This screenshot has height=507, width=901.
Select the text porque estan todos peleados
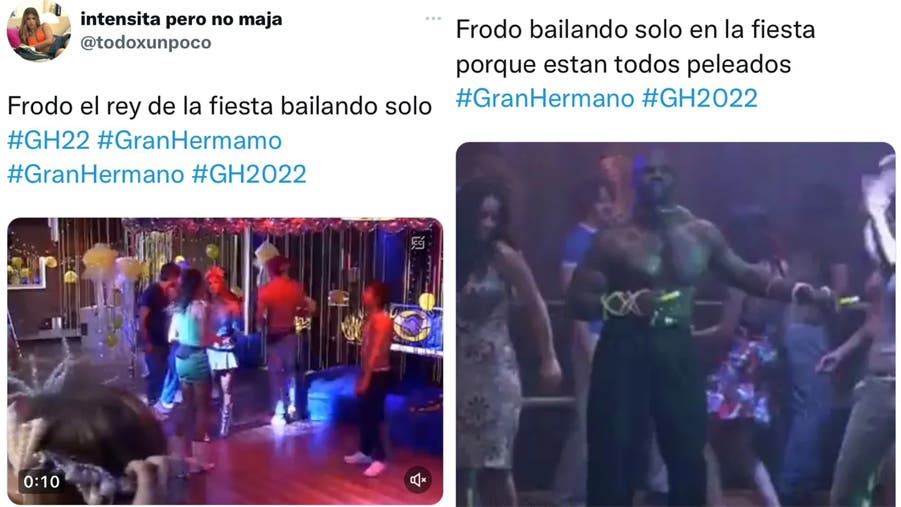623,64
